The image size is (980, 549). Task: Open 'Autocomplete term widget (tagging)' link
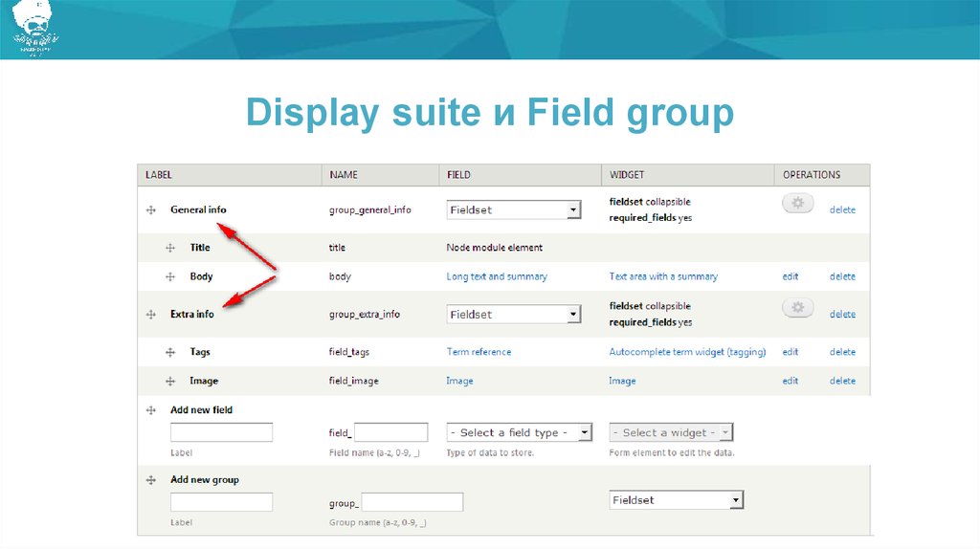coord(687,352)
